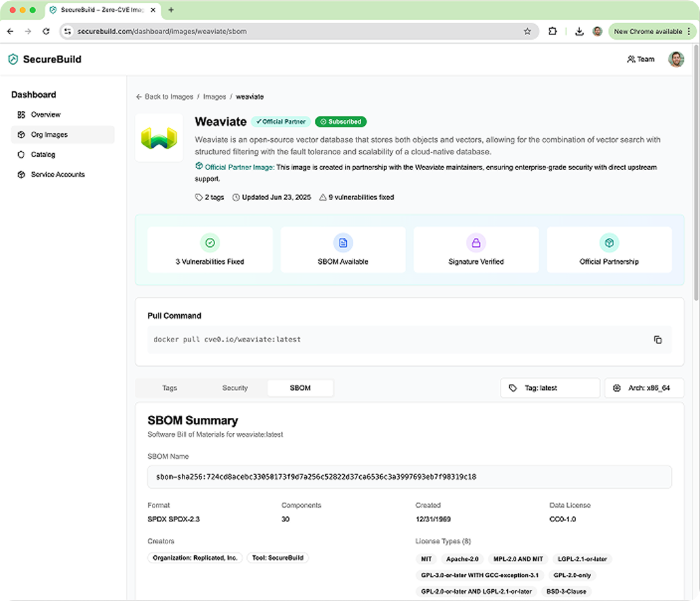This screenshot has width=700, height=601.
Task: Click the docker pull command text
Action: [227, 340]
